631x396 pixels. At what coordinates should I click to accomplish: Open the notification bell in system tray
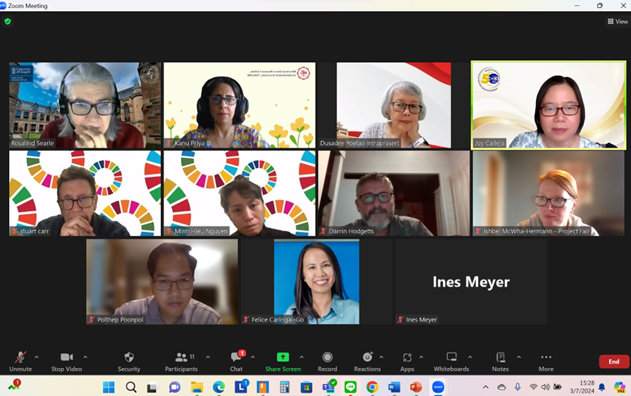click(602, 387)
